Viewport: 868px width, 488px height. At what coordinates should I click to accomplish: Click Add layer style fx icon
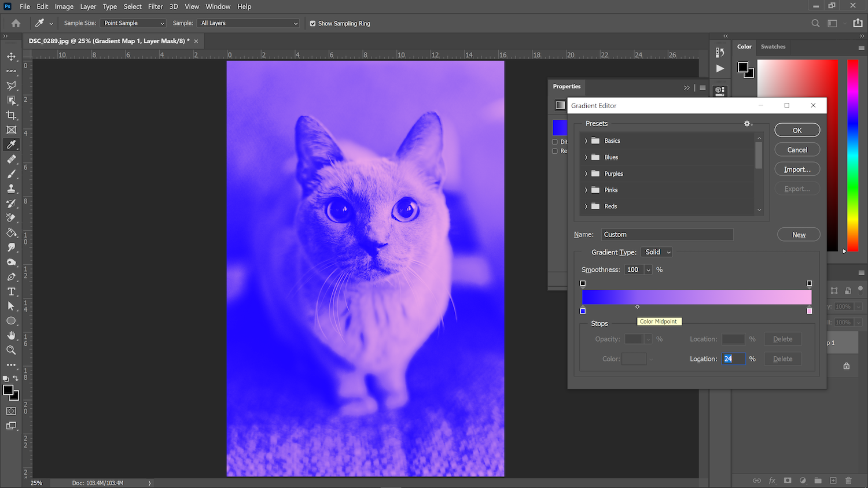pos(772,480)
